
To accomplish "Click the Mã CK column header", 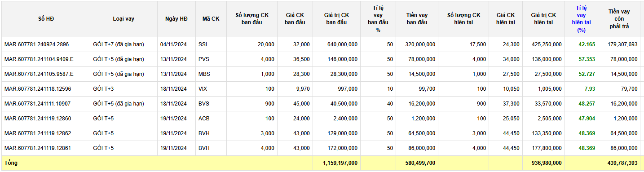I will click(x=211, y=19).
